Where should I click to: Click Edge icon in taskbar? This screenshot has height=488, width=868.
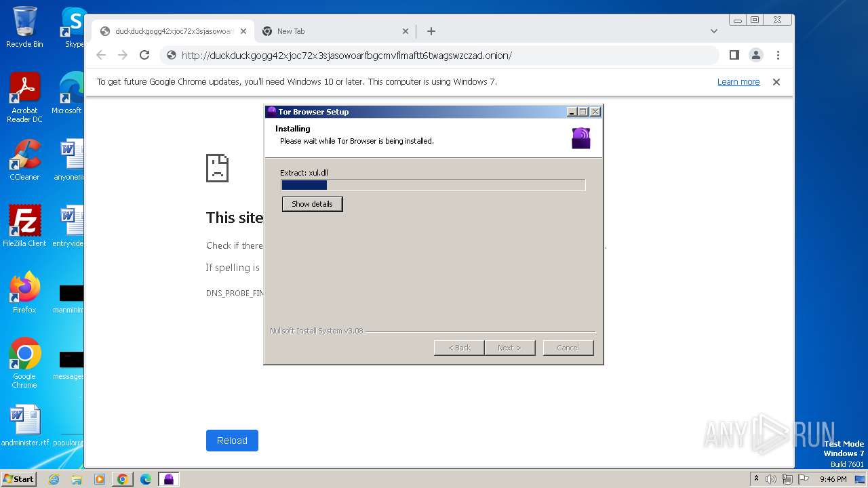point(146,479)
